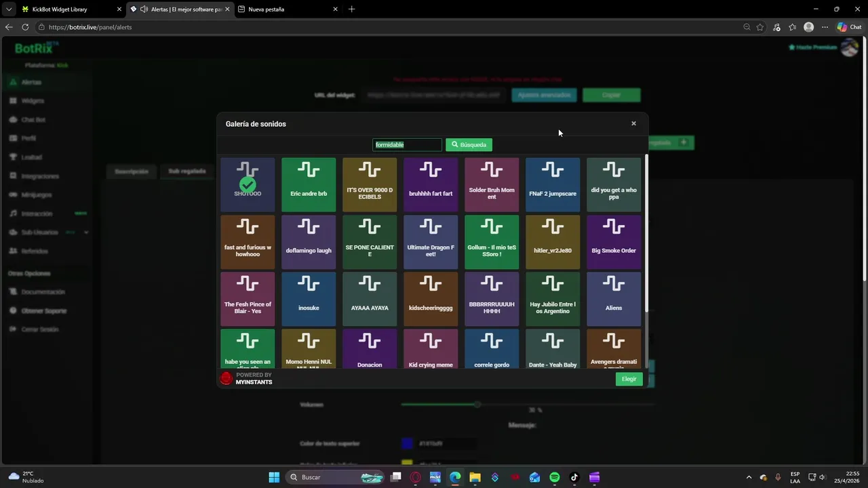
Task: Open Windows Start menu
Action: pos(274,477)
